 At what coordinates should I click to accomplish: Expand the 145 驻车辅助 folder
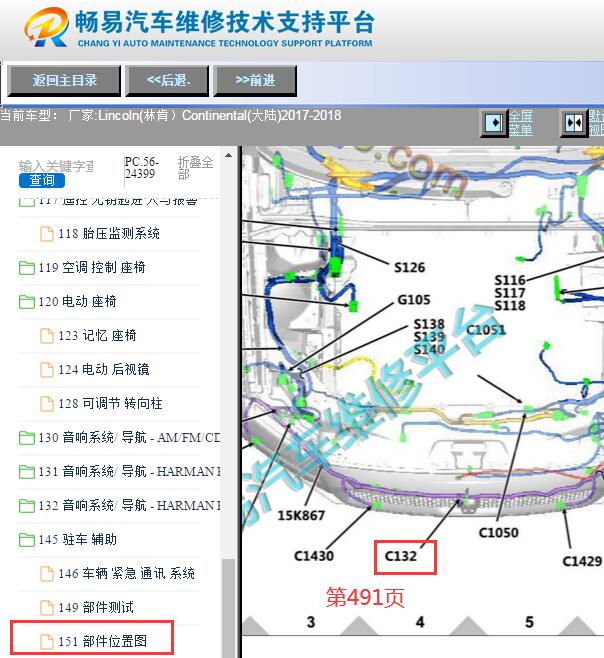(x=27, y=540)
